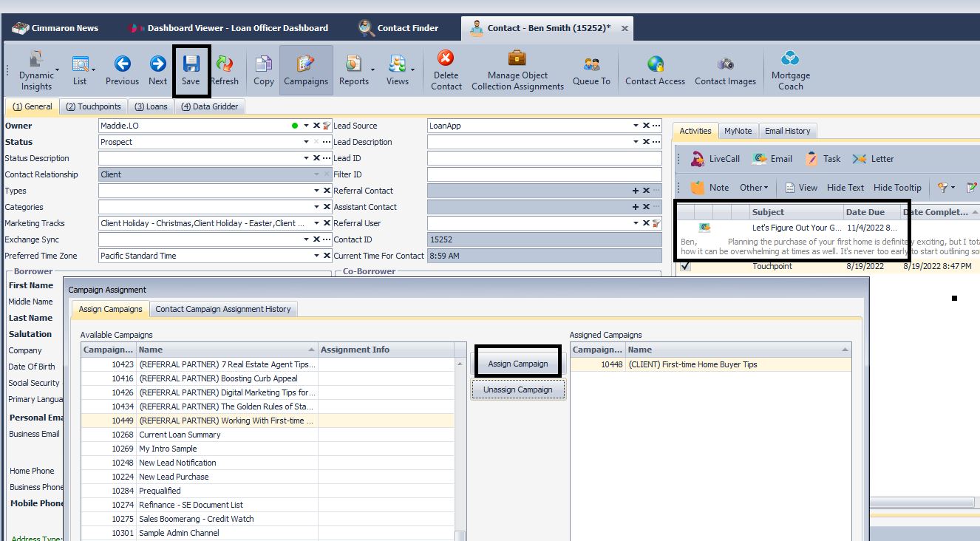Click the Unassign Campaign button
Image resolution: width=980 pixels, height=541 pixels.
pyautogui.click(x=517, y=388)
